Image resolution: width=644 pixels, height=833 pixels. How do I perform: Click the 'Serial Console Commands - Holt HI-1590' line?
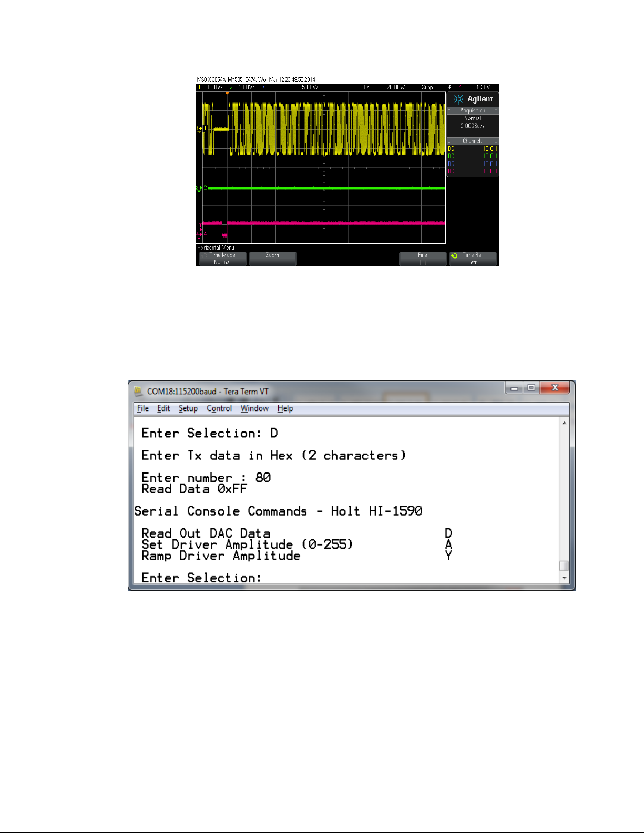[x=278, y=511]
